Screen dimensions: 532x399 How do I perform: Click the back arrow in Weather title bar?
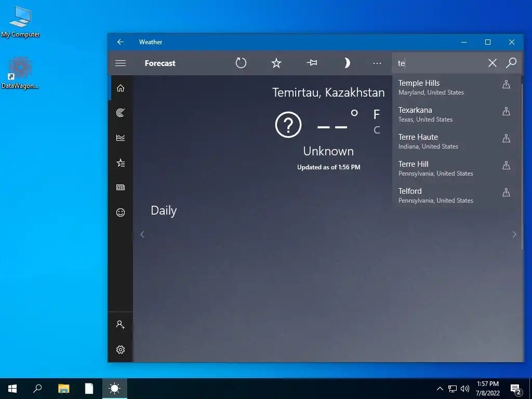click(121, 42)
